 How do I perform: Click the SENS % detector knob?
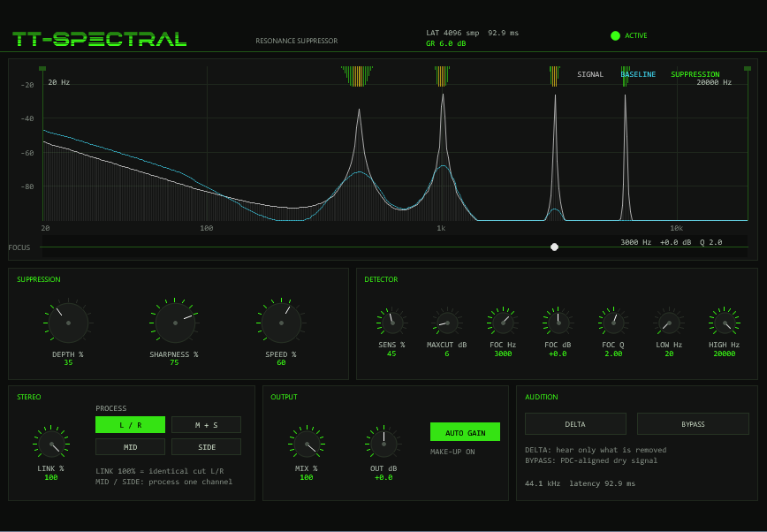point(392,323)
